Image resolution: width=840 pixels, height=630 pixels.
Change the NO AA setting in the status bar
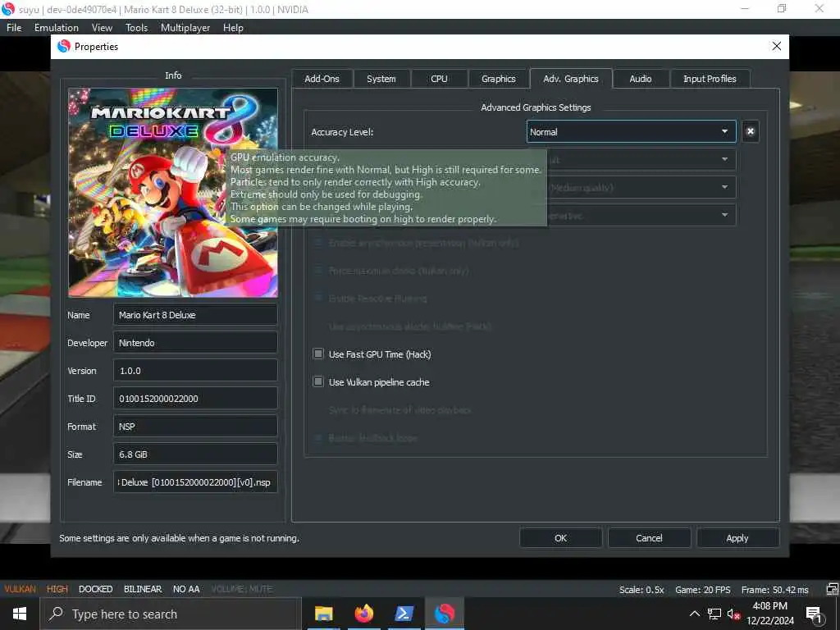pyautogui.click(x=186, y=589)
